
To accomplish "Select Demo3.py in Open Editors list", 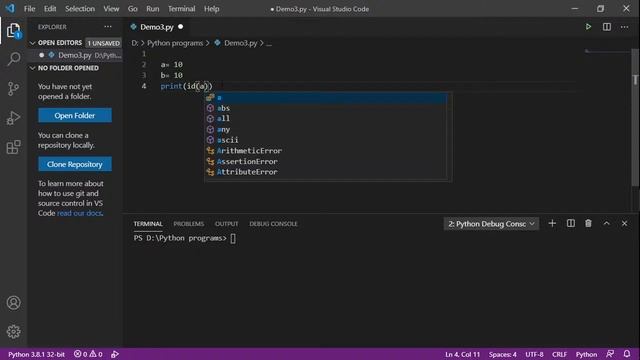I will (75, 55).
